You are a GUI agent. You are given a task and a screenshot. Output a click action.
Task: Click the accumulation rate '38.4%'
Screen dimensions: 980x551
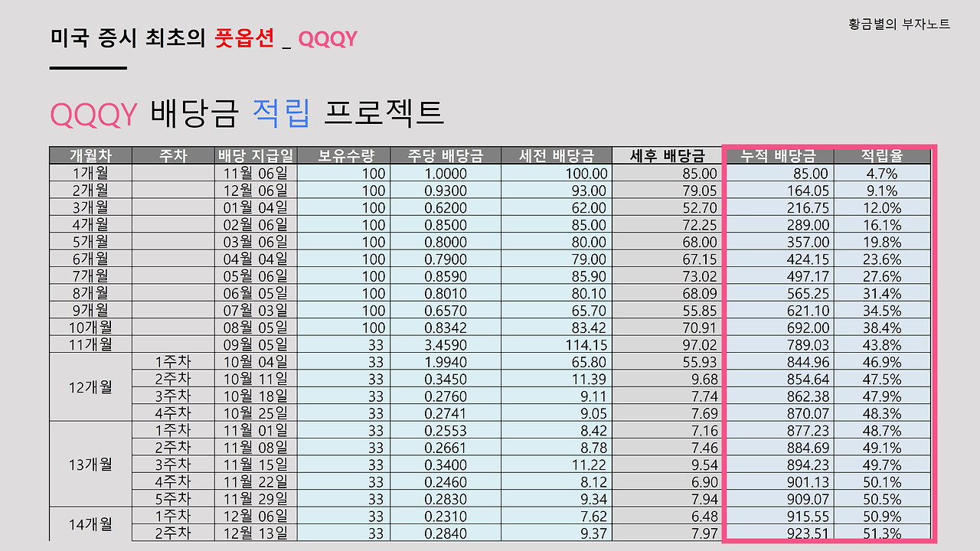point(882,328)
